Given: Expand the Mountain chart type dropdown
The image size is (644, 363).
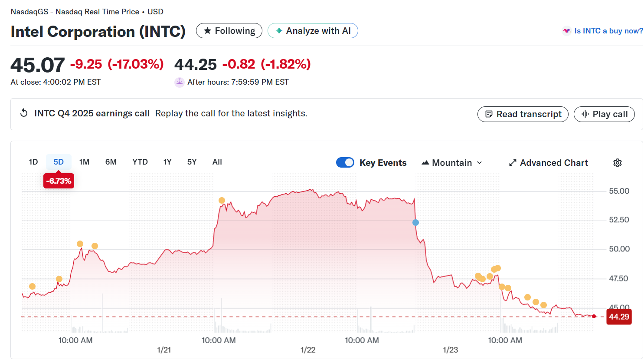Looking at the screenshot, I should [480, 163].
